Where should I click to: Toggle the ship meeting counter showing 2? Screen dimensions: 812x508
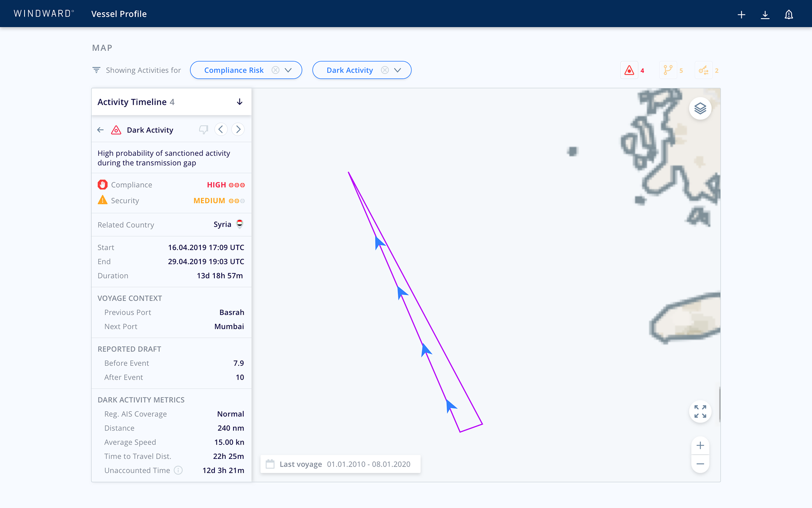(704, 70)
